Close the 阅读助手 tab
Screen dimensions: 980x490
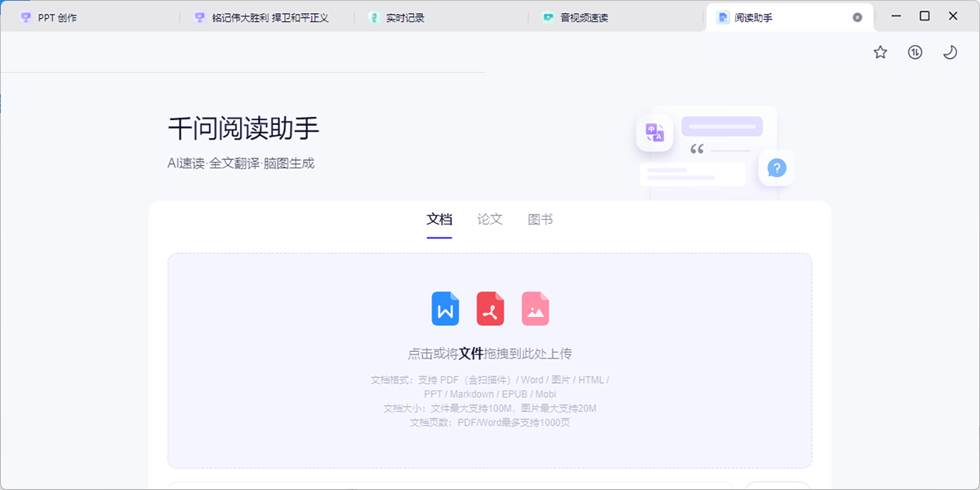(857, 17)
